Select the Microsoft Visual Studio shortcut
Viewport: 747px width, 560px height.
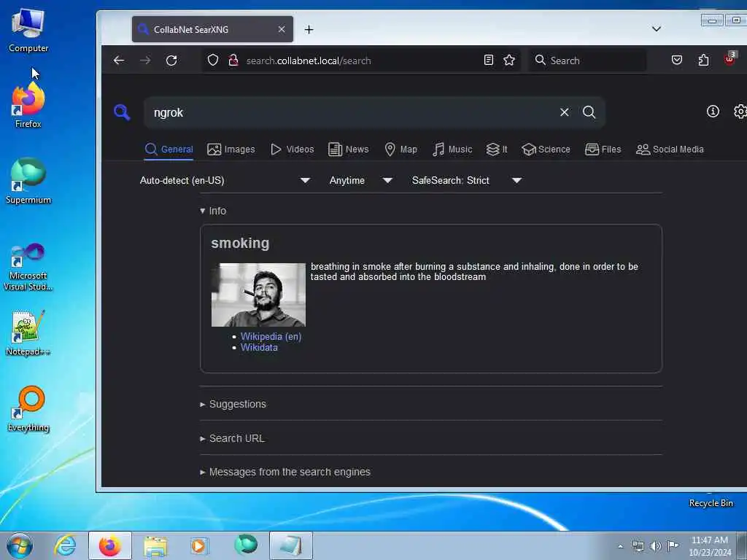tap(28, 267)
